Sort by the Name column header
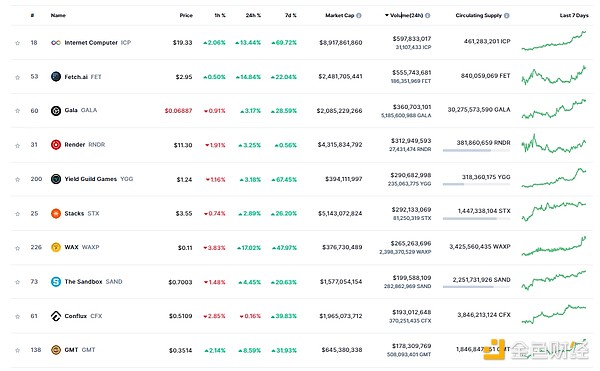Viewport: 600px width, 371px height. (58, 15)
